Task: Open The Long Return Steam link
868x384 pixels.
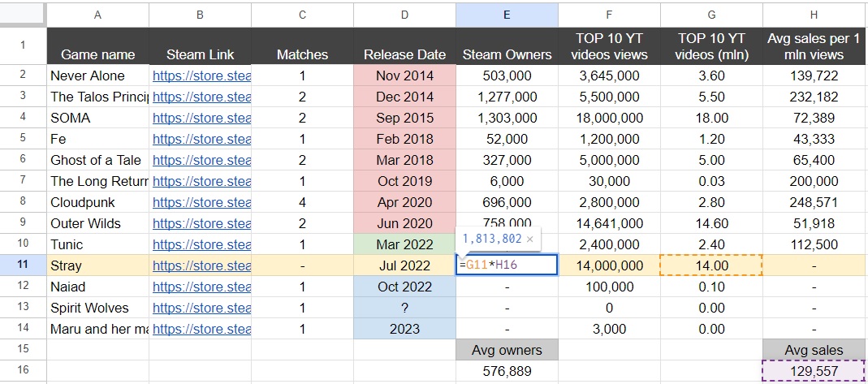Action: pos(201,181)
